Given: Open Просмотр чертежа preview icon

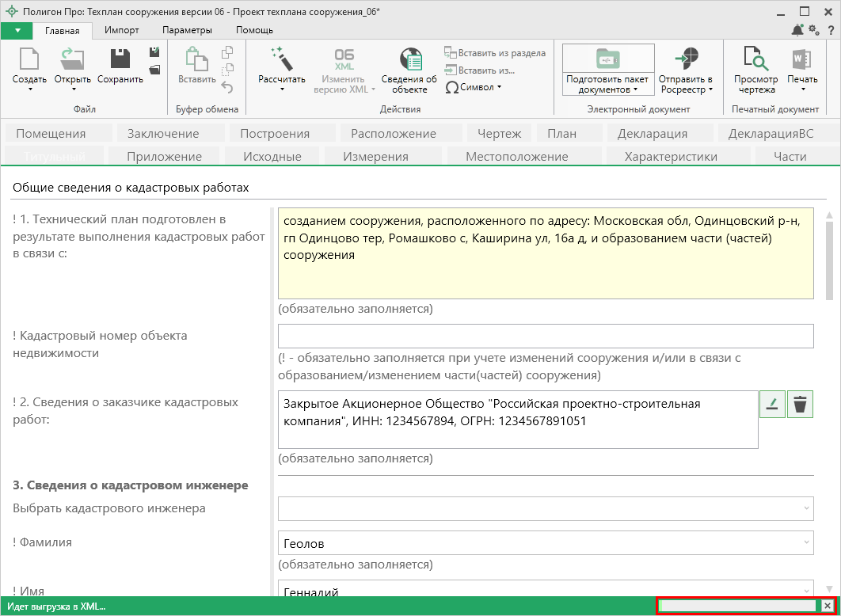Looking at the screenshot, I should point(755,59).
